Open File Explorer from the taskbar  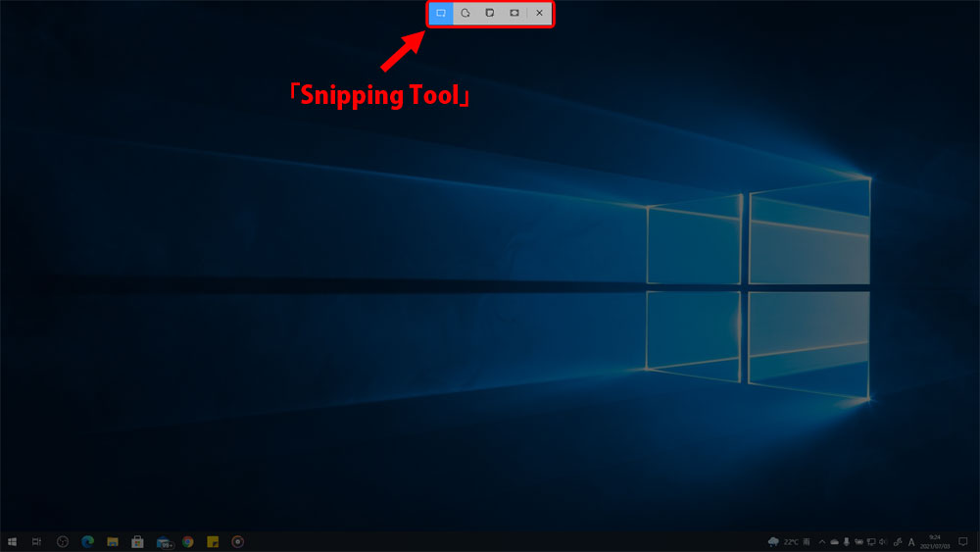click(x=113, y=542)
